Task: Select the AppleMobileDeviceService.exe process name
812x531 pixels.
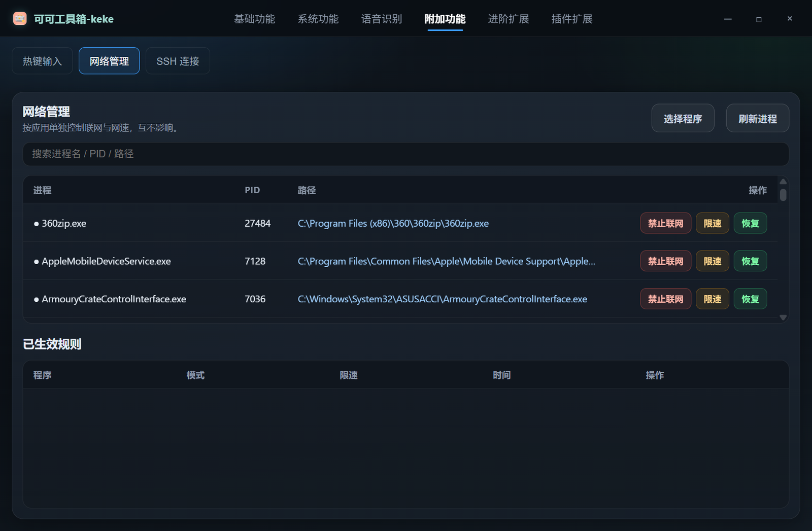Action: tap(106, 262)
